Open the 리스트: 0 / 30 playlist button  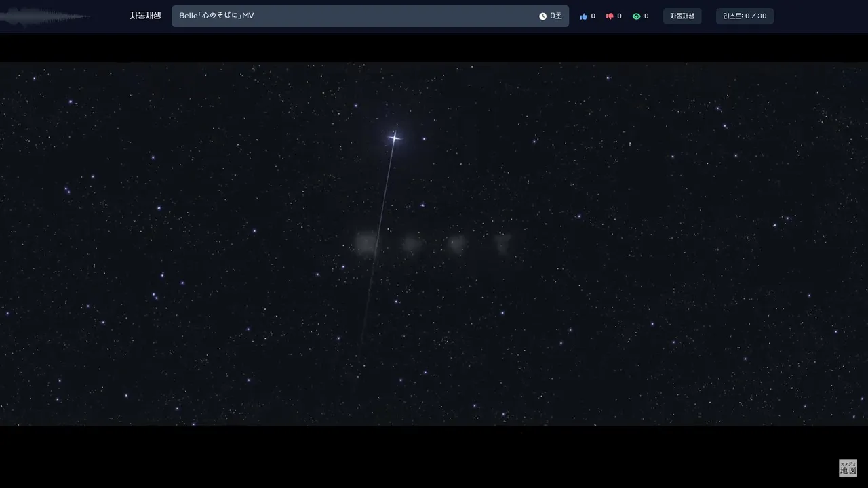coord(745,16)
